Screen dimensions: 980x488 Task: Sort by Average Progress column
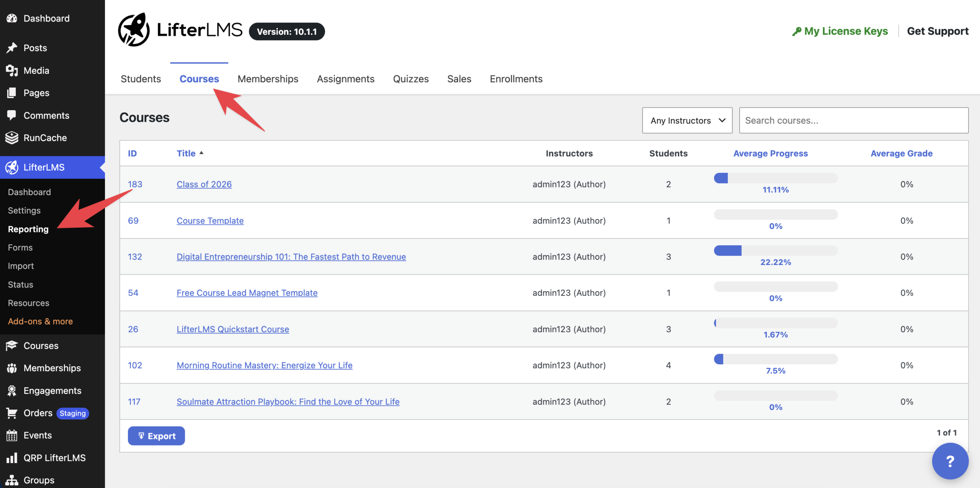click(x=770, y=153)
